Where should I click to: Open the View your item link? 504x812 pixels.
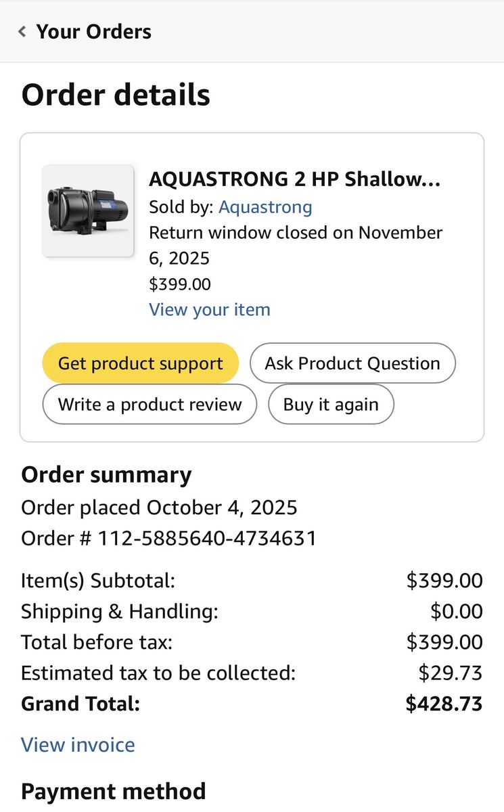coord(210,310)
